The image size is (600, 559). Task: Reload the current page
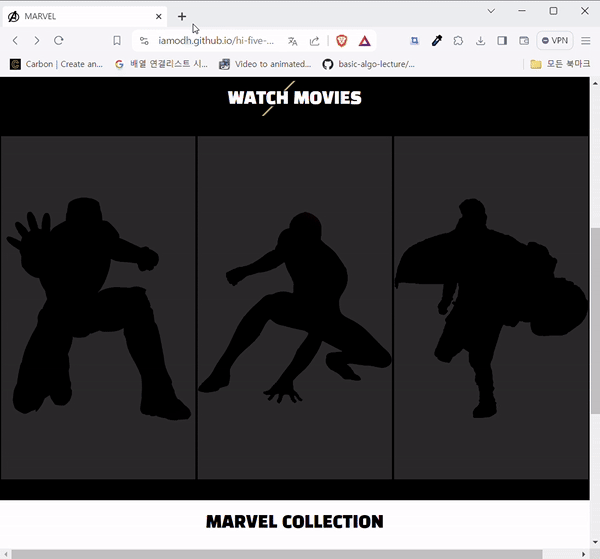click(59, 41)
